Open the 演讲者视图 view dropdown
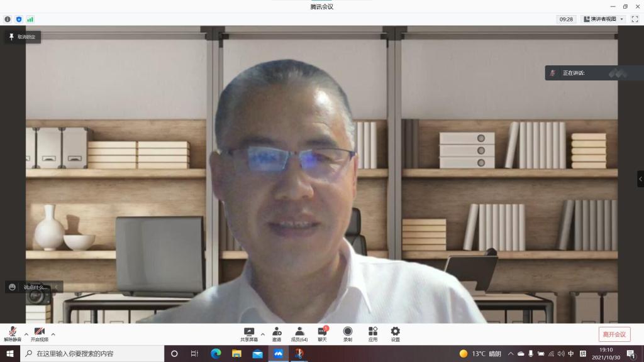 [602, 19]
